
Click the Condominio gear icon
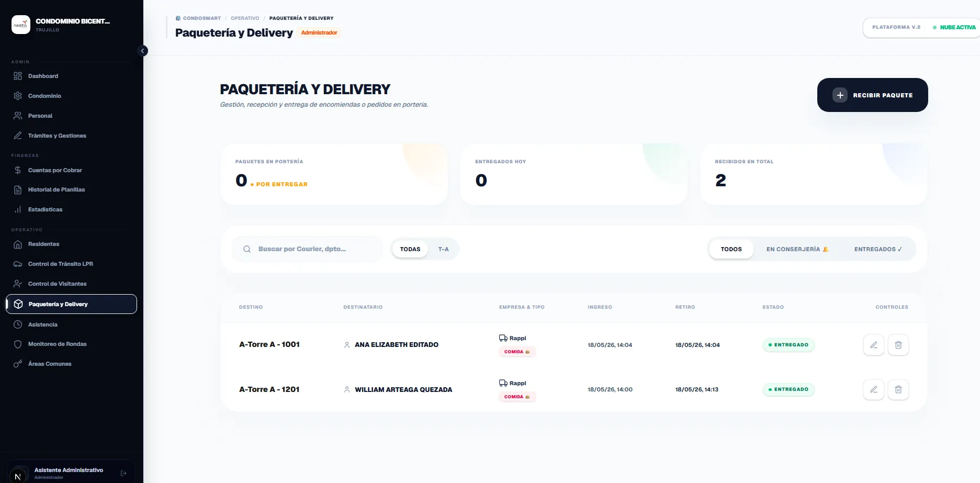[x=18, y=96]
